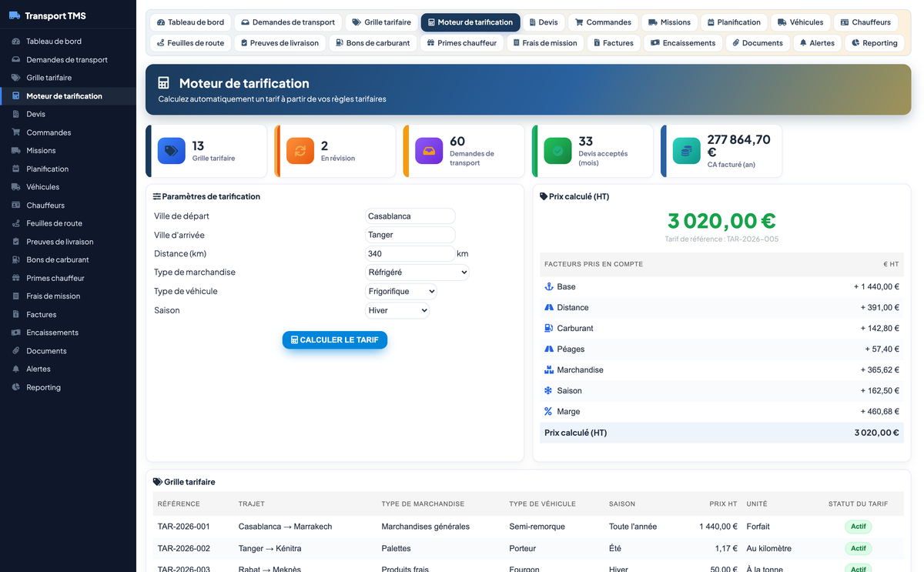Open Missions in the sidebar
Image resolution: width=924 pixels, height=572 pixels.
point(68,151)
